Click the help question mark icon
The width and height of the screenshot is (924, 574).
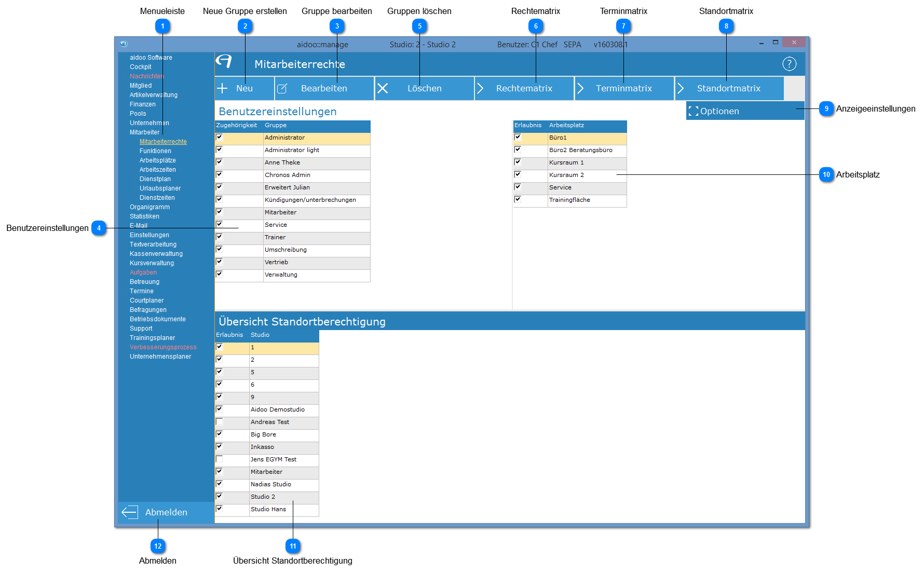point(789,64)
